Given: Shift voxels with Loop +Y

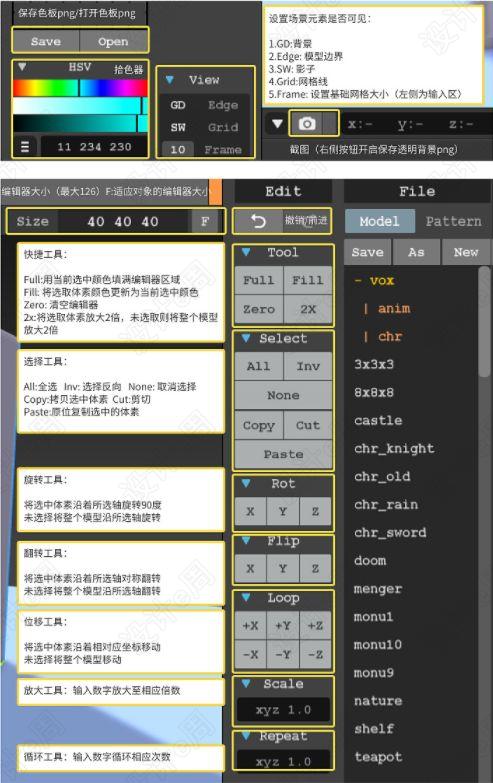Looking at the screenshot, I should click(283, 625).
